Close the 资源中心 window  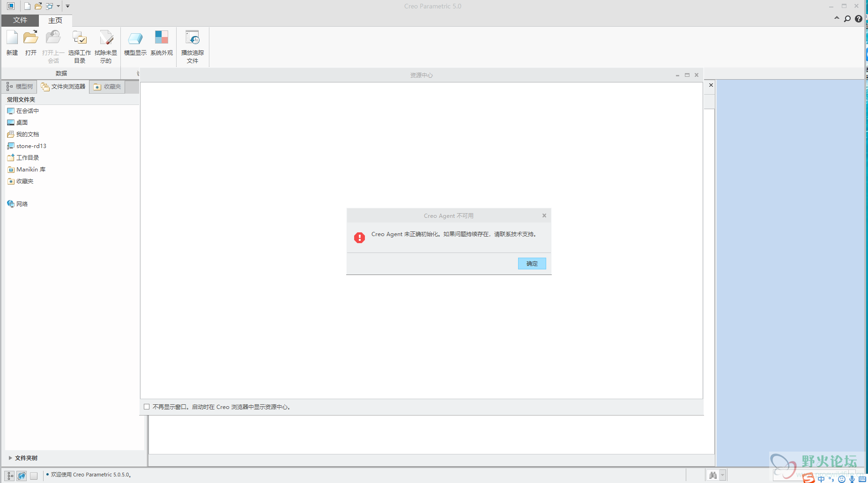(697, 75)
